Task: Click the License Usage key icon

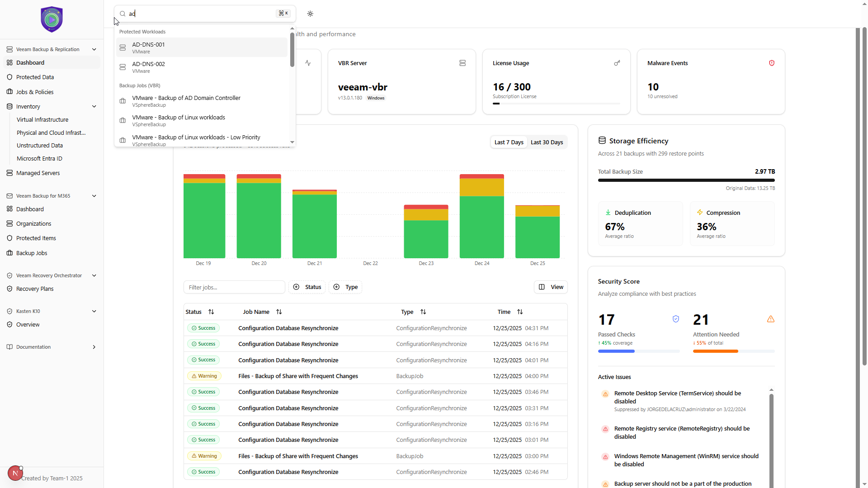Action: coord(617,63)
